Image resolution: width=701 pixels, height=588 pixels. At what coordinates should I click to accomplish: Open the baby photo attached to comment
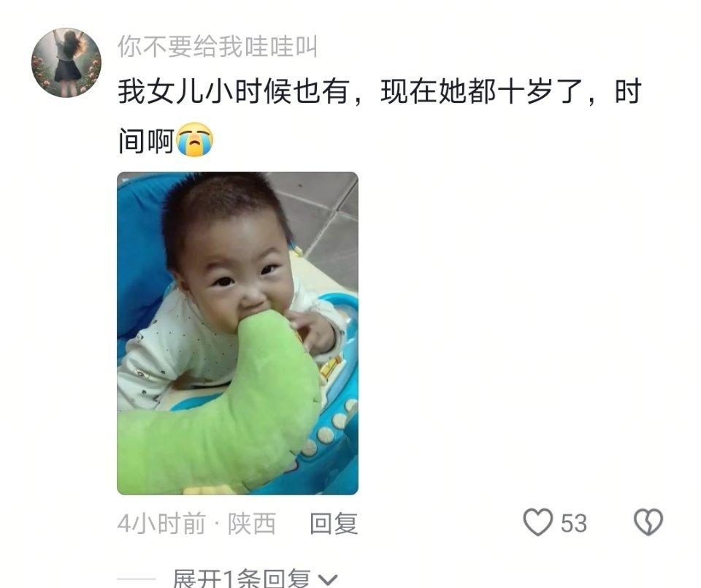pyautogui.click(x=237, y=333)
